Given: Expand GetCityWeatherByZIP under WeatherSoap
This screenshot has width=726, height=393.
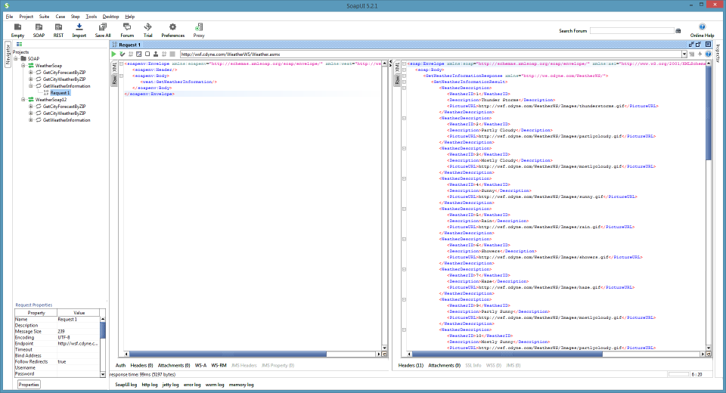Looking at the screenshot, I should [31, 79].
